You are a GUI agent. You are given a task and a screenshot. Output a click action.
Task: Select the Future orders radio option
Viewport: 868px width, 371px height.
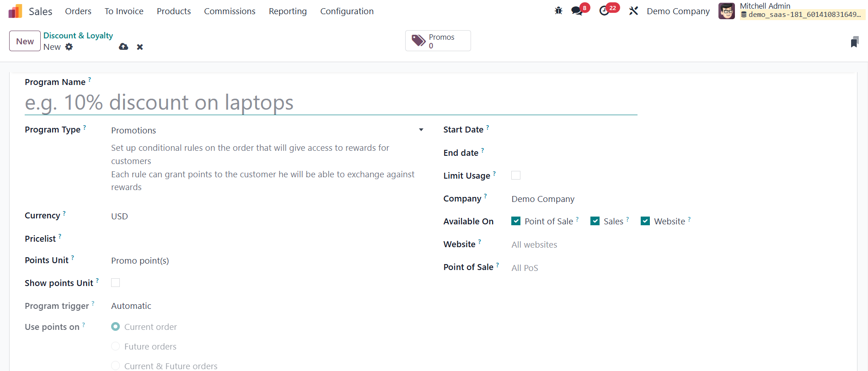[116, 346]
